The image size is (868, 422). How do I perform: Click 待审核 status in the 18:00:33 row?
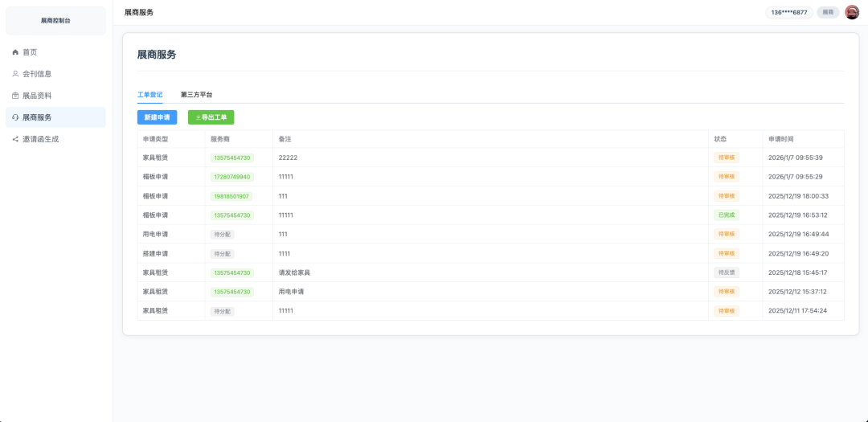(x=727, y=196)
